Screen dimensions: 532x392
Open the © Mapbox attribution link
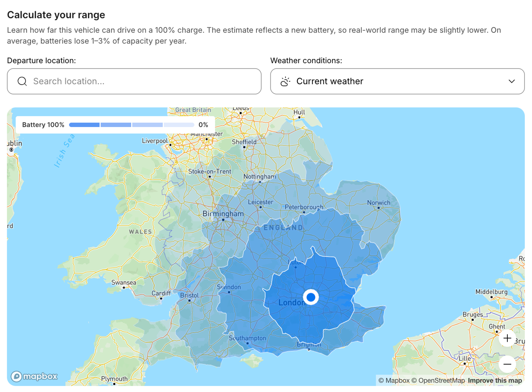tap(394, 381)
